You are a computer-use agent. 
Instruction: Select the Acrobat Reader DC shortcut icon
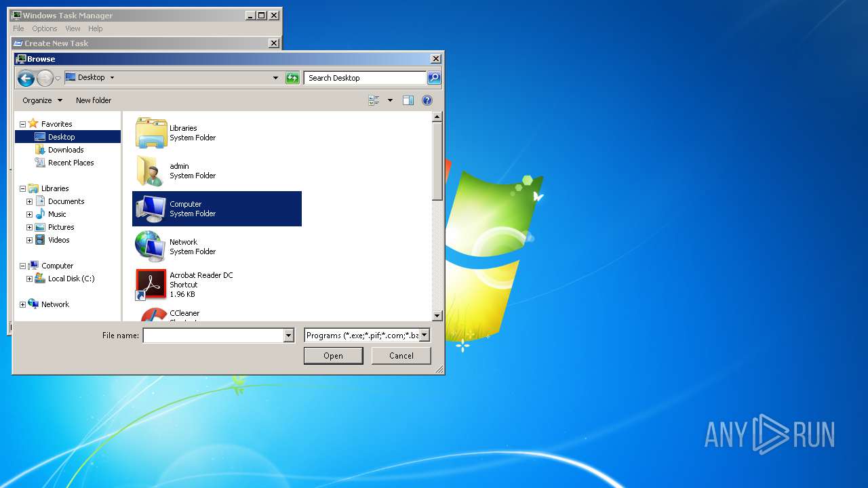click(x=151, y=285)
